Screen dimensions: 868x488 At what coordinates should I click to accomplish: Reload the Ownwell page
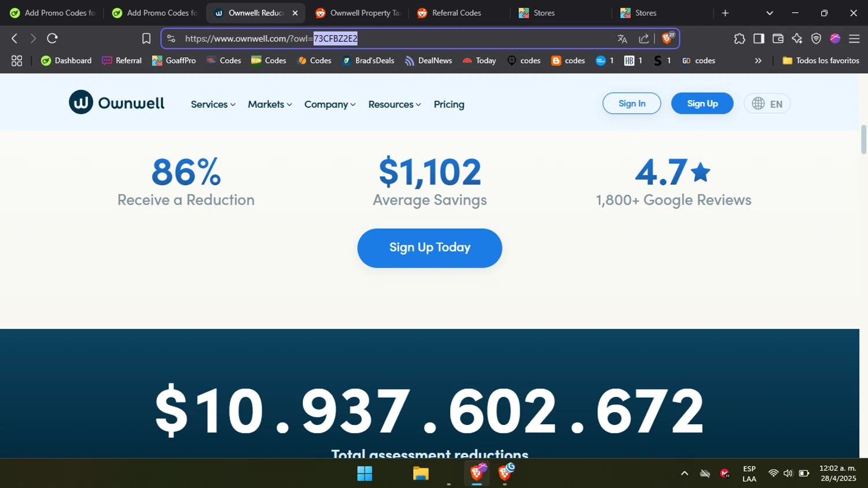(52, 38)
